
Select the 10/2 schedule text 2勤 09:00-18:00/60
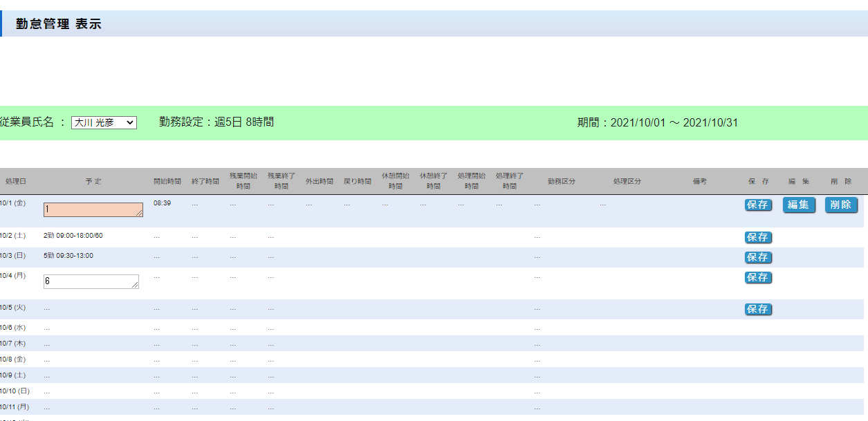[x=73, y=236]
